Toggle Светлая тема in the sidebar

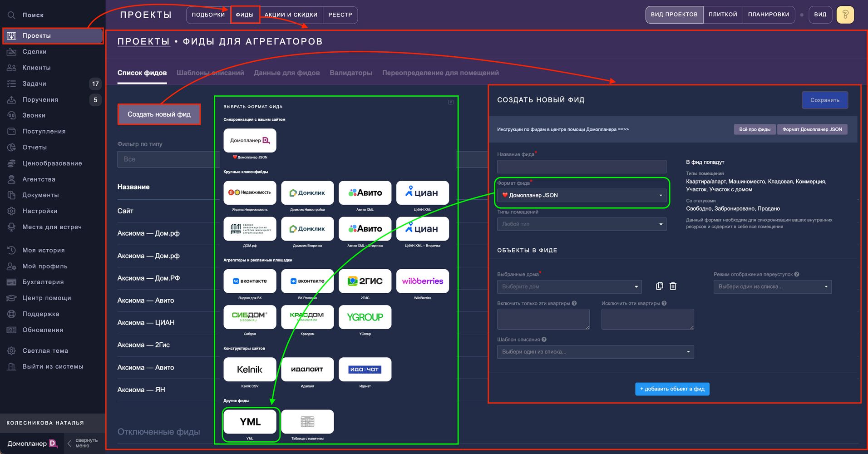45,350
